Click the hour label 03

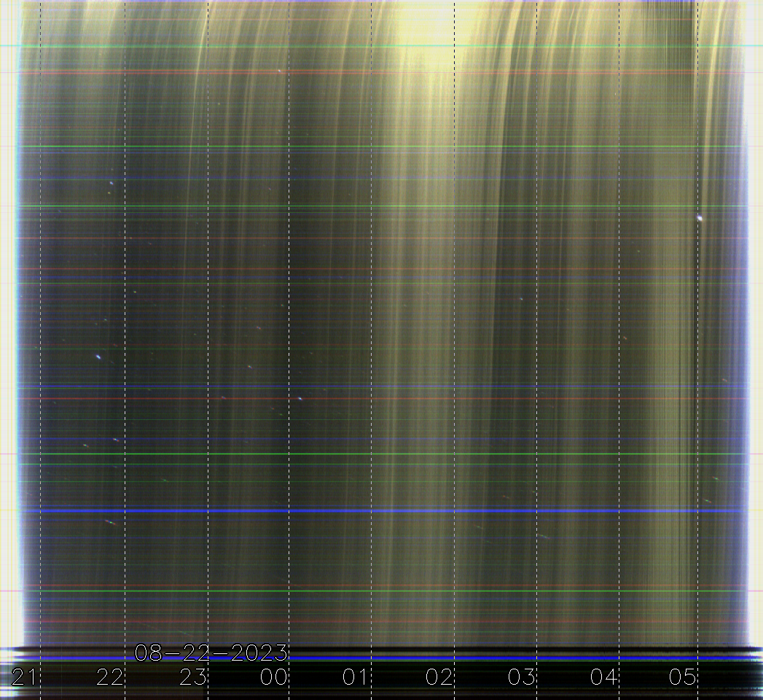(520, 677)
